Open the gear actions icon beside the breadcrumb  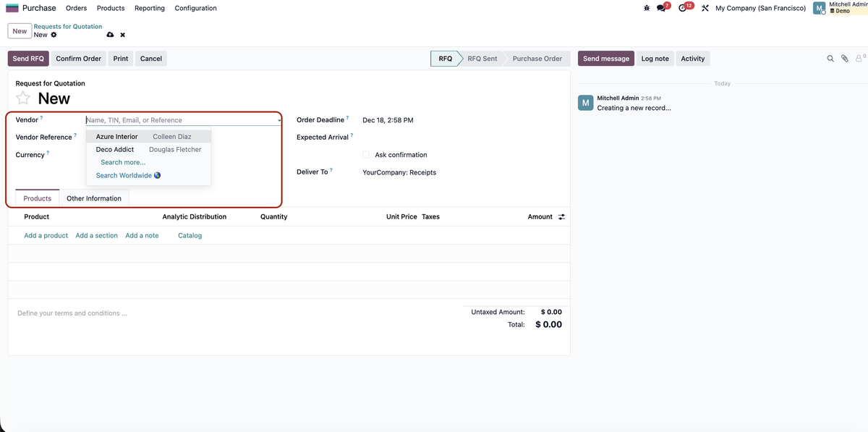pyautogui.click(x=54, y=34)
